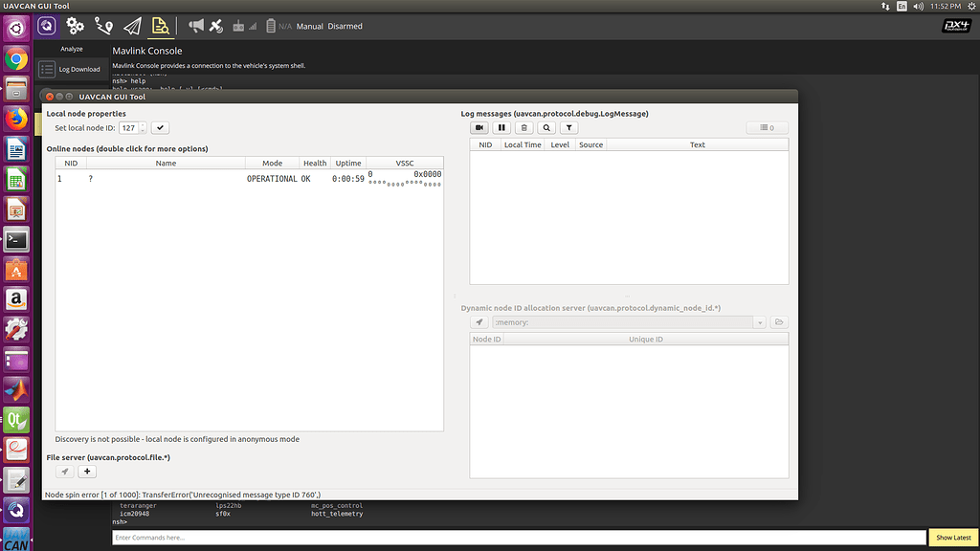Sort log messages by NID column
This screenshot has width=980, height=551.
[x=485, y=145]
